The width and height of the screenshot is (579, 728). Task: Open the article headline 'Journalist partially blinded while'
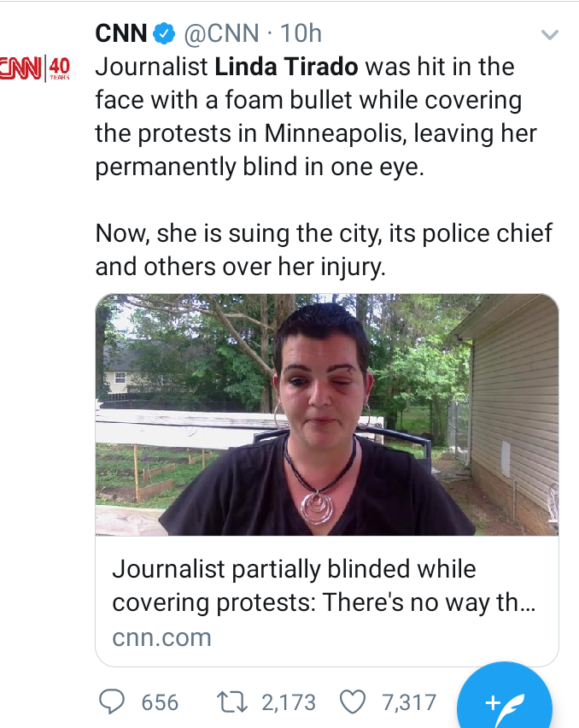click(294, 569)
